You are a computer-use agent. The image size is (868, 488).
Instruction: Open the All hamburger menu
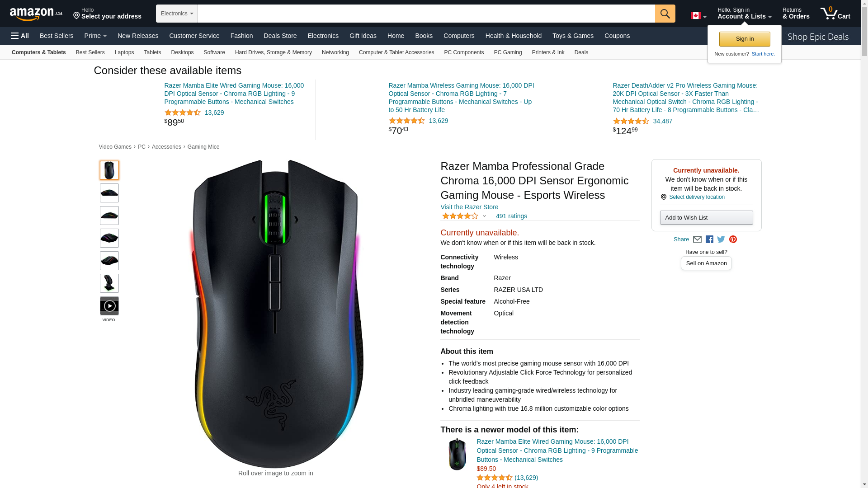20,36
